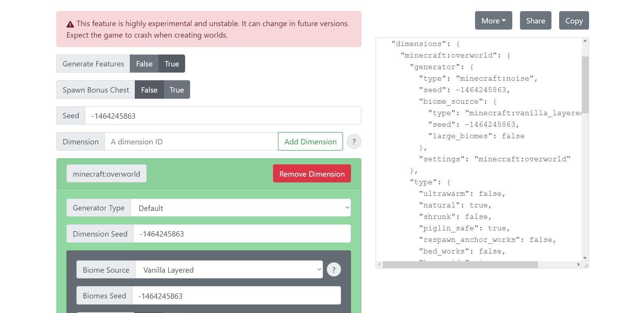Click the vertical scrollbar thumb in code panel
Screen dimensions: 644x313
[x=585, y=84]
